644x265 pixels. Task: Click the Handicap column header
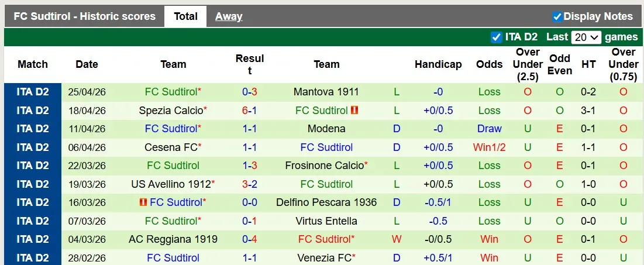point(438,64)
